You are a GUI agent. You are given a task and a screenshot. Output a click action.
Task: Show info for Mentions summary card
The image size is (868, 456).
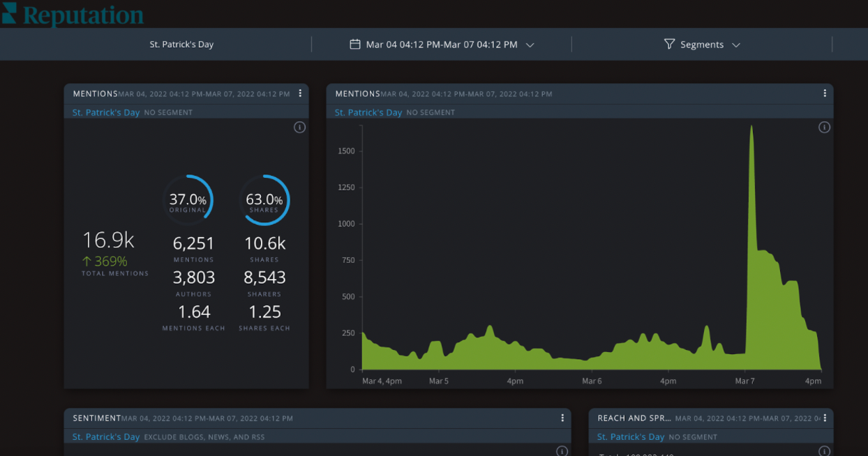pyautogui.click(x=299, y=128)
